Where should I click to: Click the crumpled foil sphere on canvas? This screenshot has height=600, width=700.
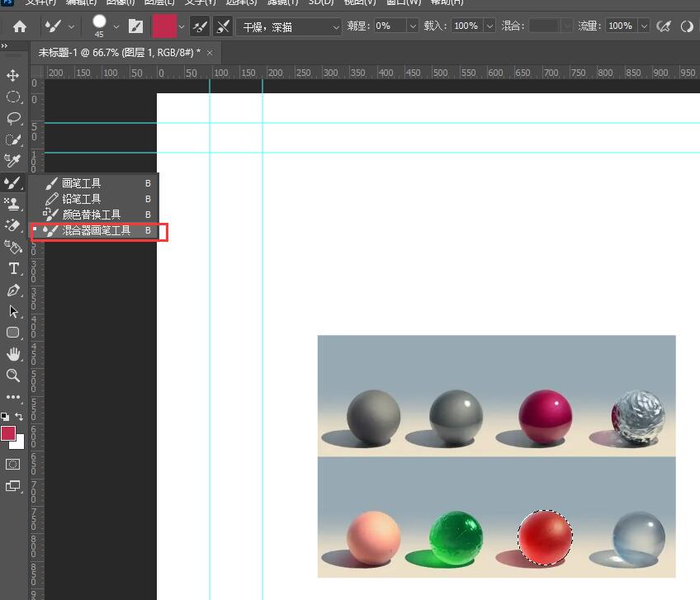[638, 418]
